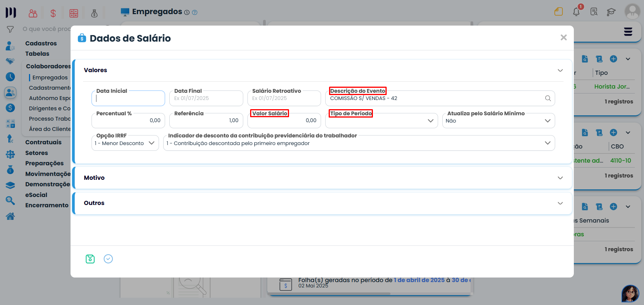Image resolution: width=644 pixels, height=305 pixels.
Task: Click the magnifier in Descrição do Evento field
Action: pyautogui.click(x=548, y=98)
